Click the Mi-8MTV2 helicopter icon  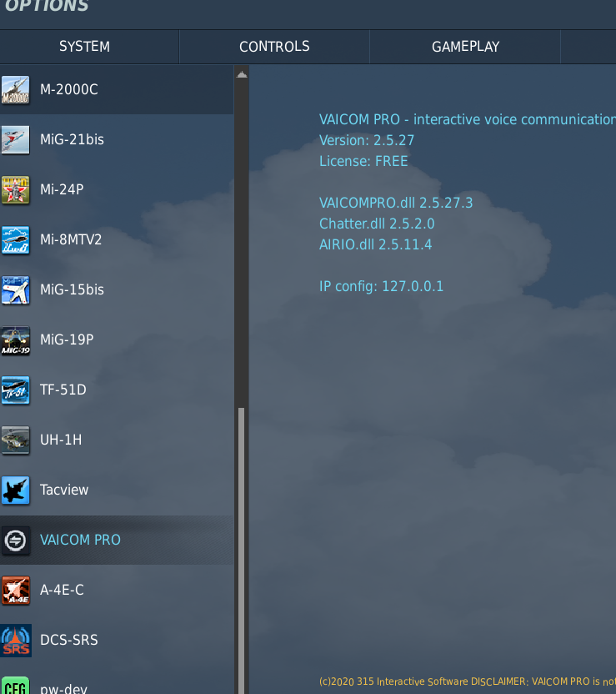(16, 240)
